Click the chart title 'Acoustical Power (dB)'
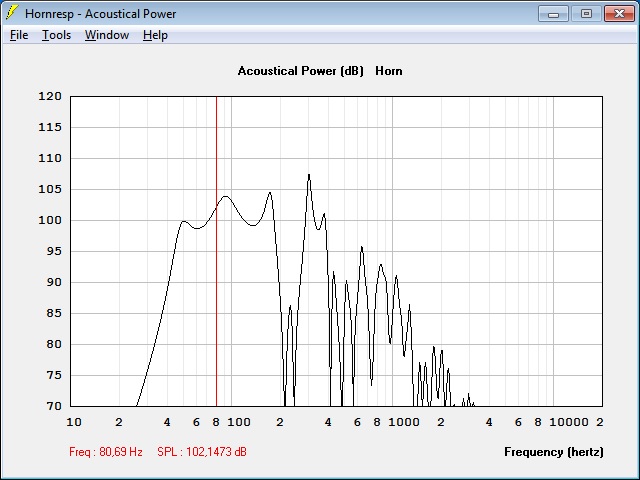 click(300, 71)
